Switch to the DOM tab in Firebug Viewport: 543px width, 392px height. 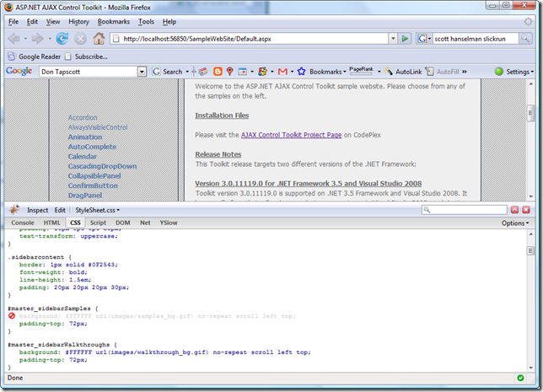pyautogui.click(x=122, y=223)
